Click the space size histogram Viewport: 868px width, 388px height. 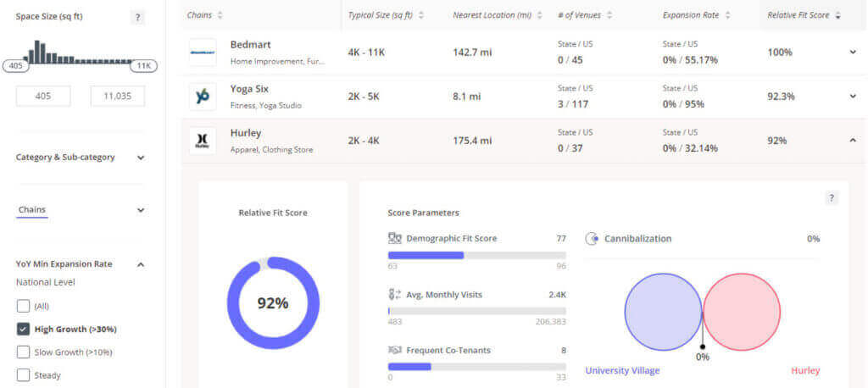point(78,52)
